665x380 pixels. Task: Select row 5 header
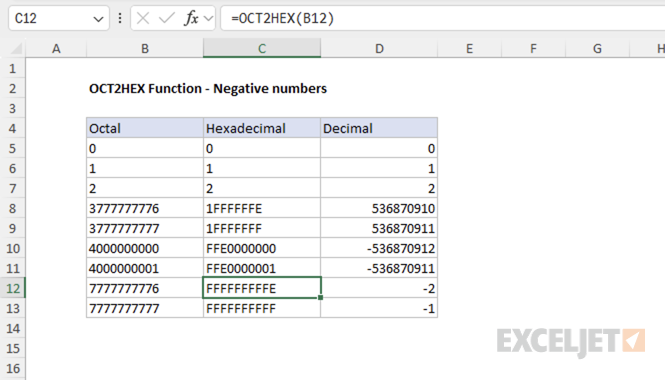pyautogui.click(x=13, y=148)
